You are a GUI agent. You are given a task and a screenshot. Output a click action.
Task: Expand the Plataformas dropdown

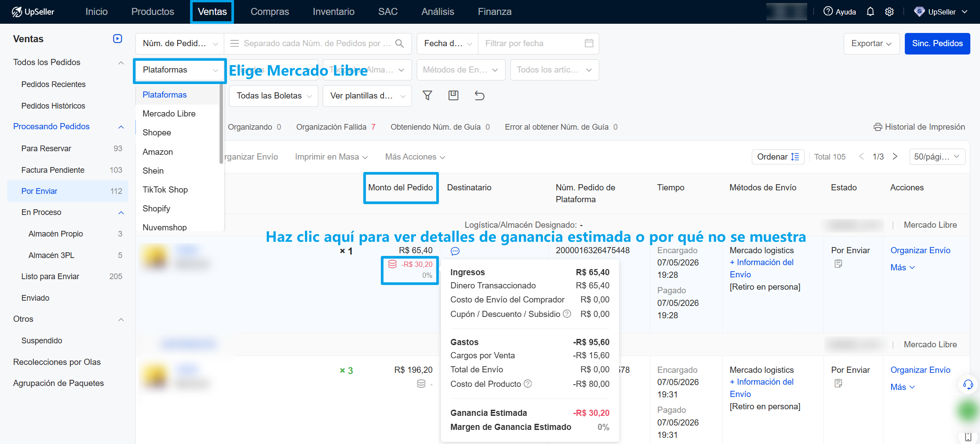pyautogui.click(x=180, y=70)
